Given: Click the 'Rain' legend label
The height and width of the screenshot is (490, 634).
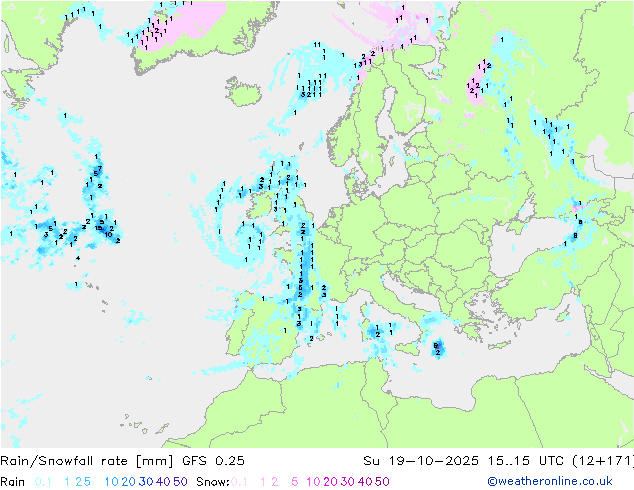Looking at the screenshot, I should [13, 482].
